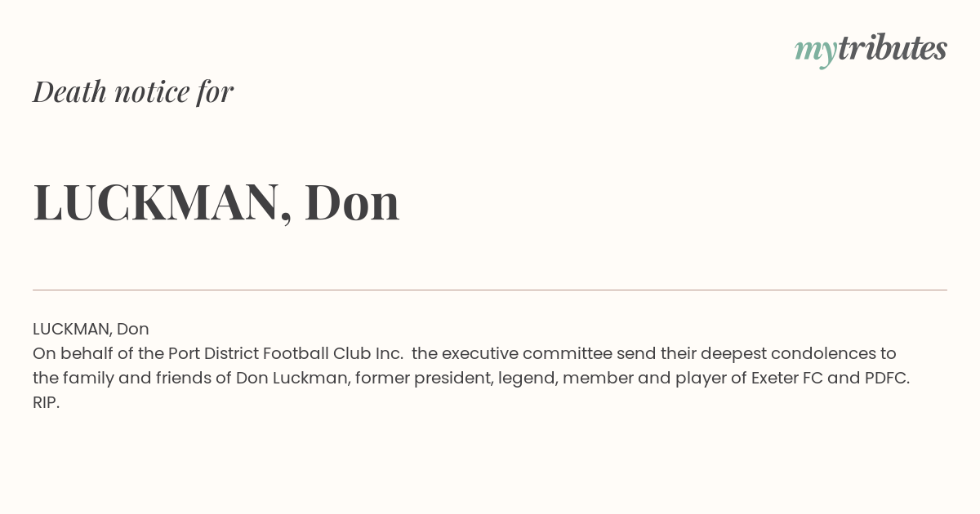
Task: Click the horizontal divider line
Action: point(490,290)
